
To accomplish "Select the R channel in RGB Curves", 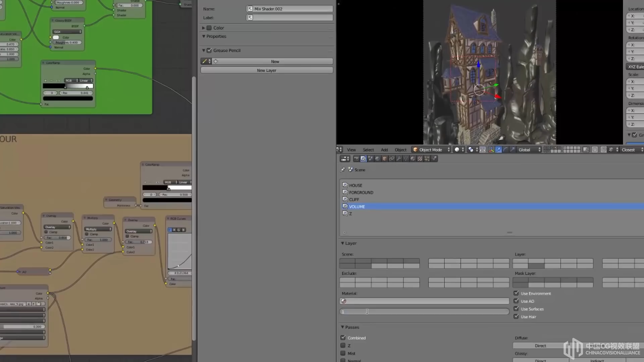I will point(174,230).
